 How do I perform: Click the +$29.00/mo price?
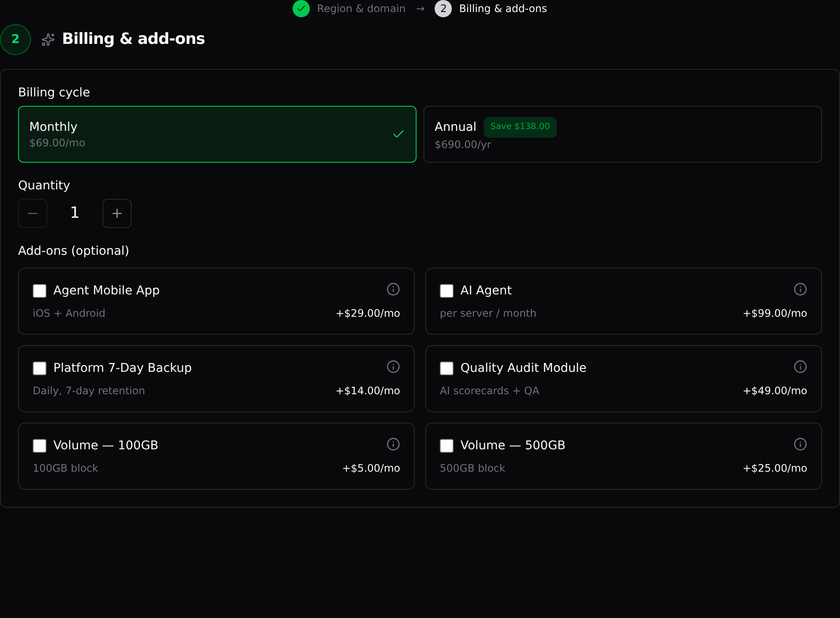[368, 313]
